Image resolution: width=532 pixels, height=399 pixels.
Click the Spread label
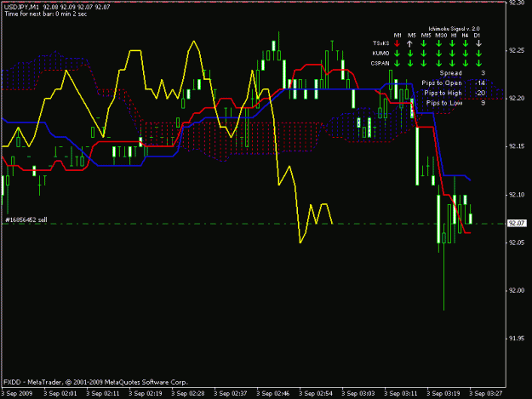click(x=450, y=73)
